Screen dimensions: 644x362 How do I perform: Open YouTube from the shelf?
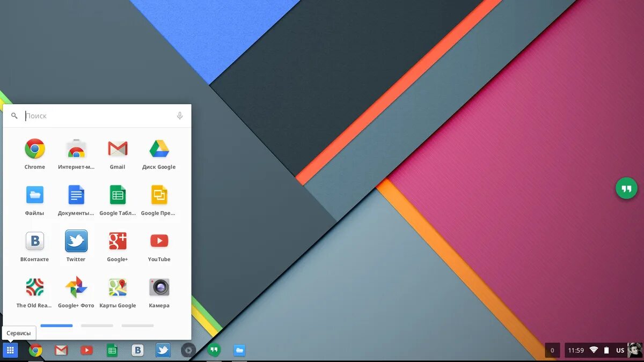pyautogui.click(x=86, y=351)
